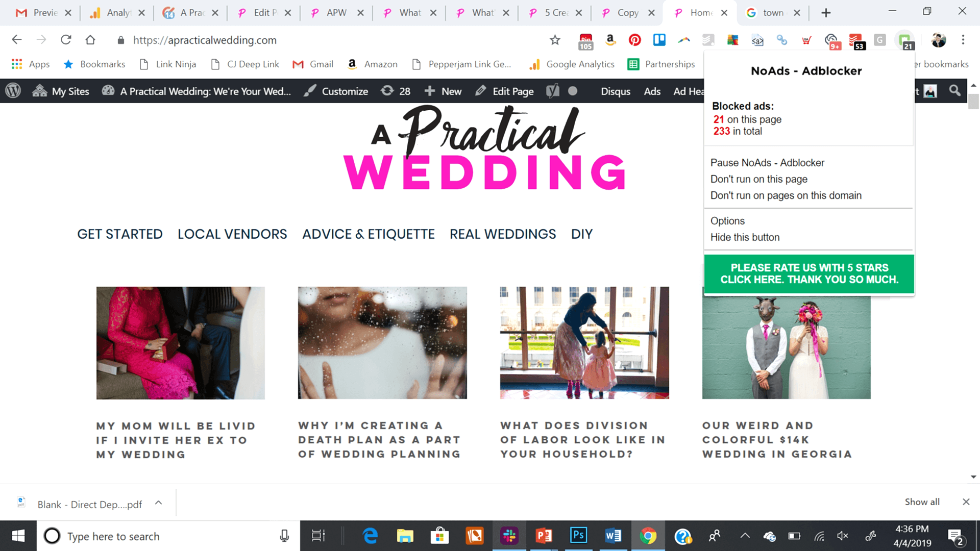The image size is (980, 551).
Task: Open GET STARTED navigation menu
Action: 120,234
